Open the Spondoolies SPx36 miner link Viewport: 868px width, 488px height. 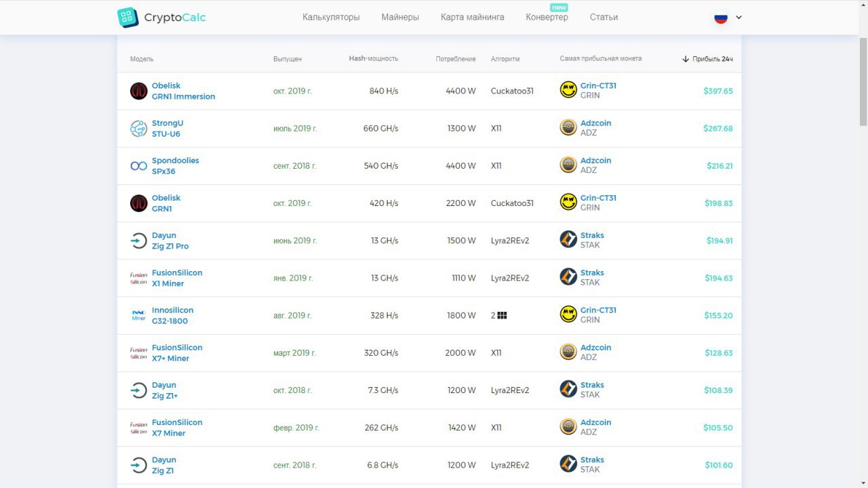tap(176, 165)
